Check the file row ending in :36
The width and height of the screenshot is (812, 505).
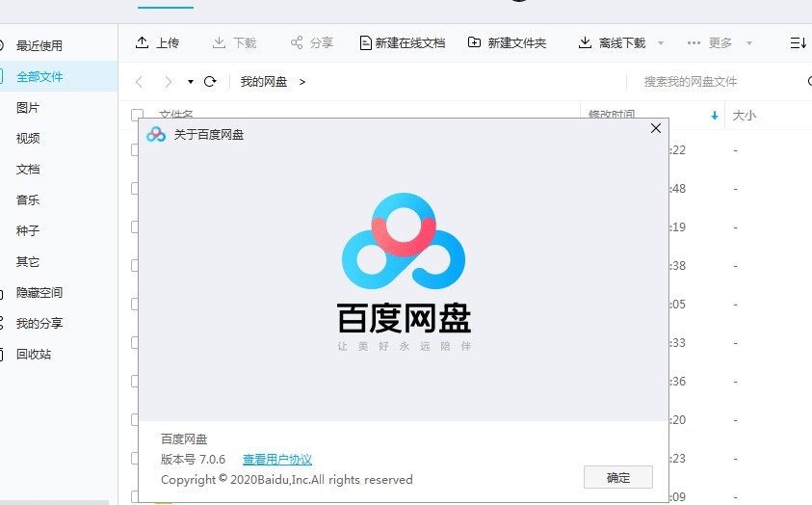coord(135,382)
